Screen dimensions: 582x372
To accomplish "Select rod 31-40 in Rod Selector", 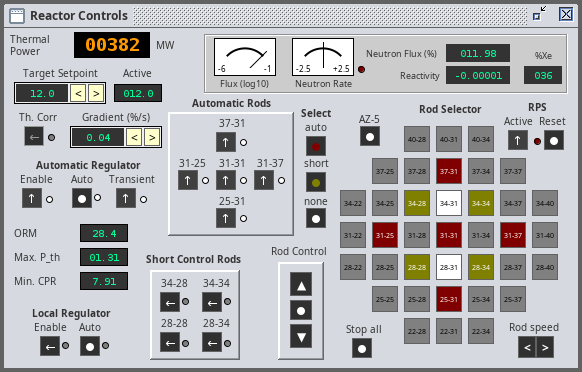I will 545,235.
